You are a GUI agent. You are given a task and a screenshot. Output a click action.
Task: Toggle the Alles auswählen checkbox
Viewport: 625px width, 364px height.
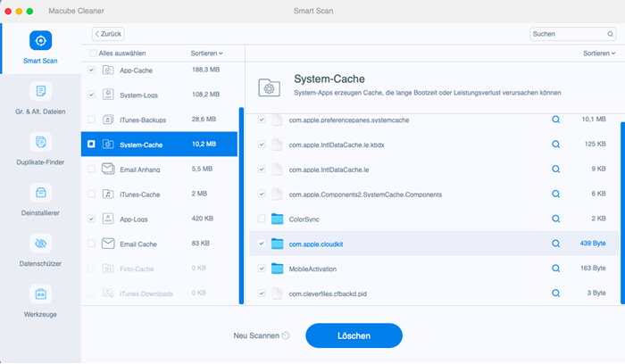point(93,53)
